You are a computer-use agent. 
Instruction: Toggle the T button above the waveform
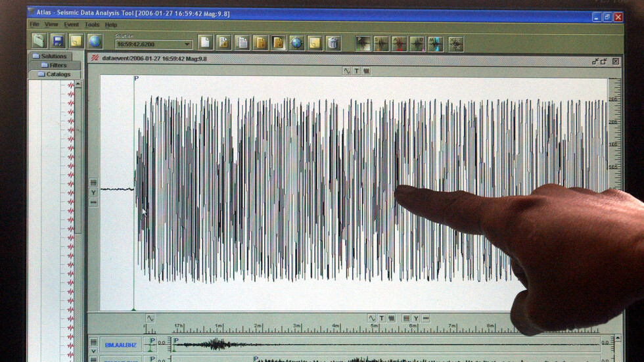click(356, 71)
